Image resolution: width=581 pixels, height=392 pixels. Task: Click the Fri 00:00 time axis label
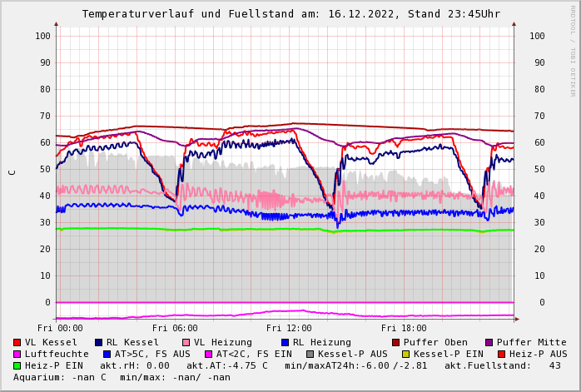point(60,328)
